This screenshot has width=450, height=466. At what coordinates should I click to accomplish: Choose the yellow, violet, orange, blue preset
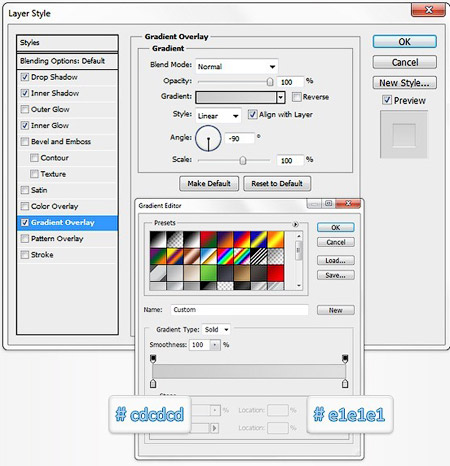pyautogui.click(x=175, y=256)
